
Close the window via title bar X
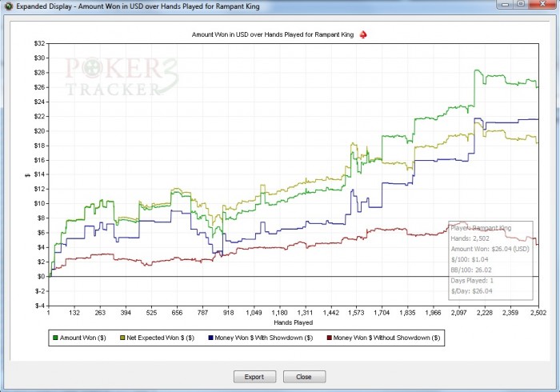point(542,4)
